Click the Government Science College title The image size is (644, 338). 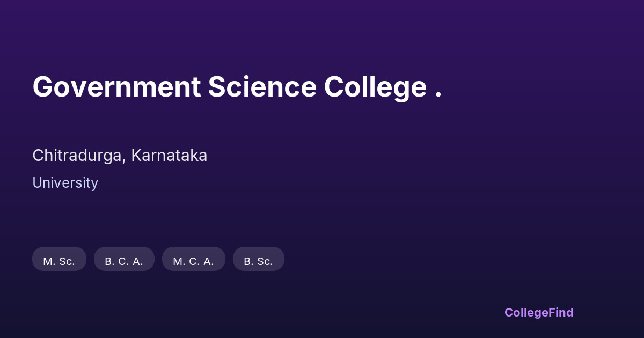click(x=237, y=87)
